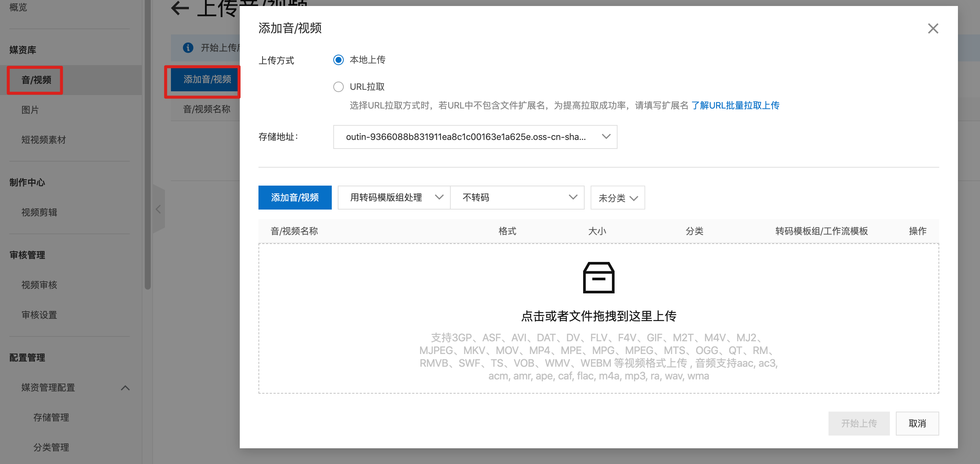Close the 添加音/视频 dialog

(x=933, y=28)
